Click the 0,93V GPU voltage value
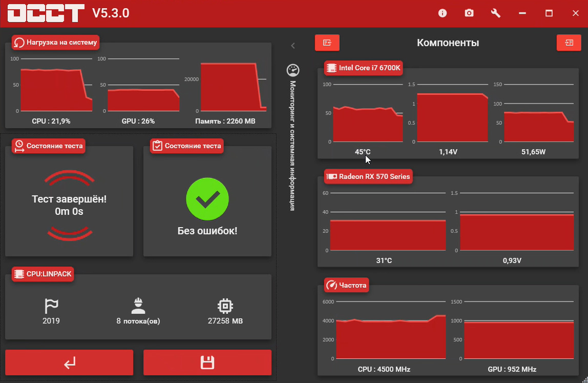Viewport: 588px width, 383px height. coord(512,260)
